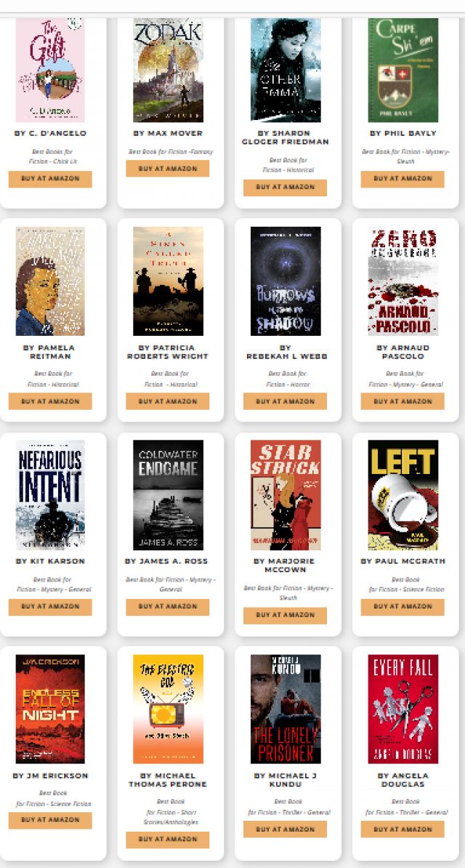Image resolution: width=465 pixels, height=868 pixels.
Task: Click The Lonely Prisoner book cover
Action: coord(286,709)
